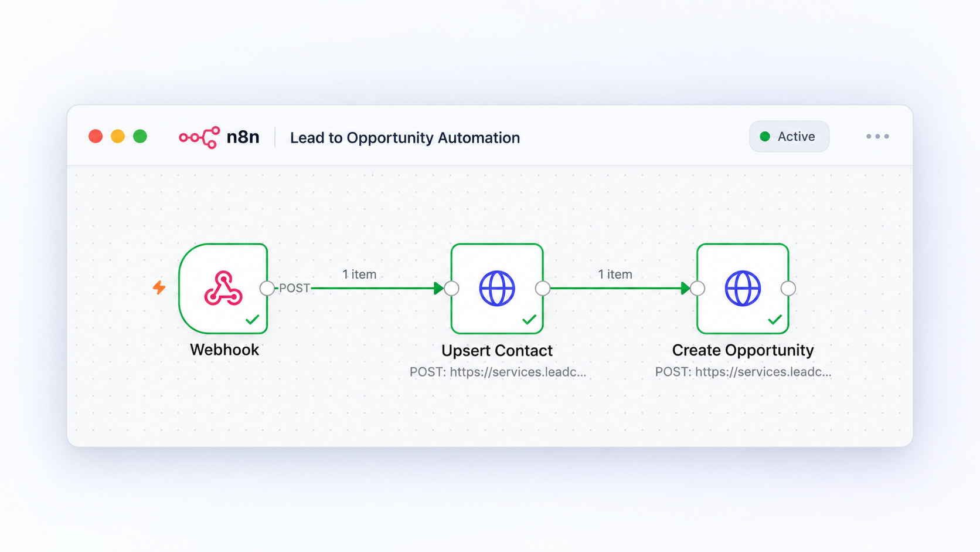Click the orange trigger lightning bolt icon
Image resolution: width=980 pixels, height=552 pixels.
tap(159, 287)
